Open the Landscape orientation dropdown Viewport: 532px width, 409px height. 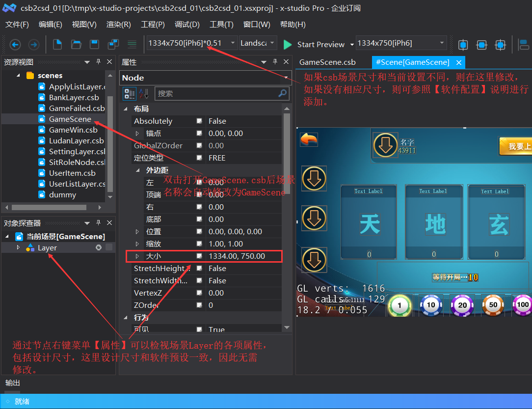258,43
